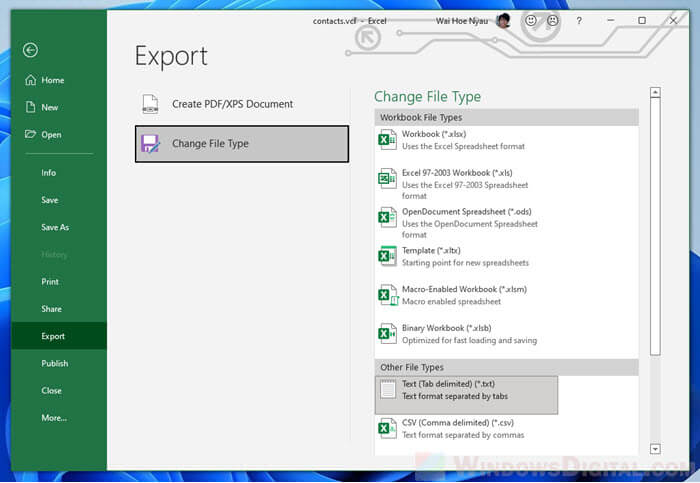
Task: Open Help with the question mark
Action: 579,21
